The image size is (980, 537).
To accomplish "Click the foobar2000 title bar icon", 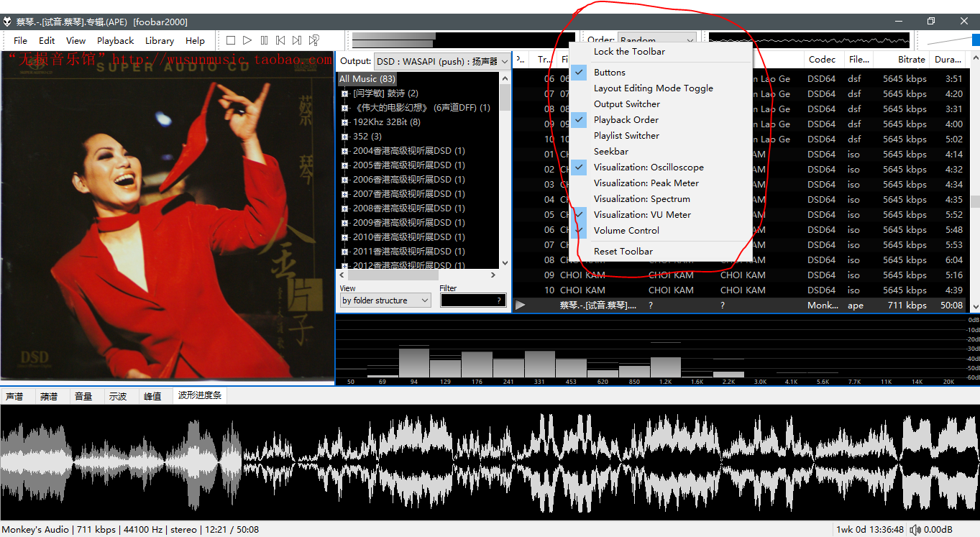I will 7,22.
